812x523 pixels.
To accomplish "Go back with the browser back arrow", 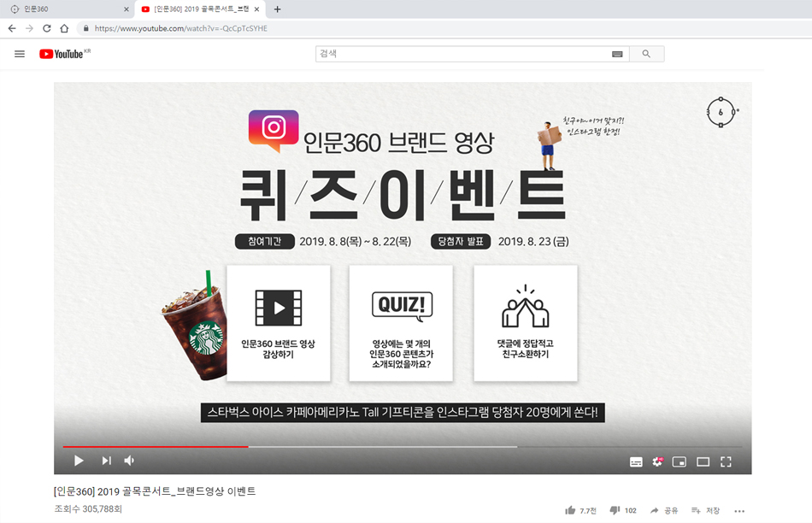I will tap(12, 28).
